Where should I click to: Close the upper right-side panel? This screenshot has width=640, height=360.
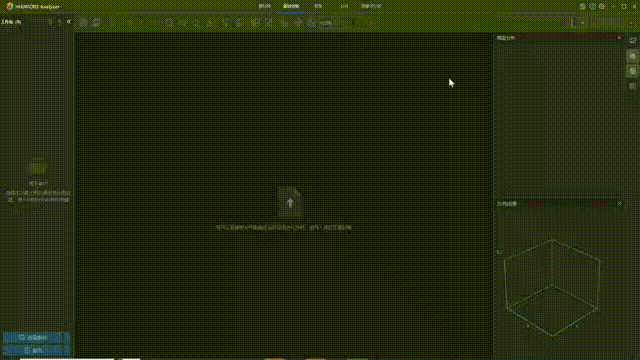(619, 38)
